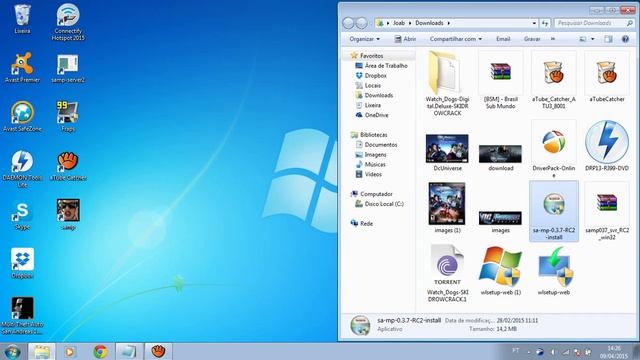Open the samp-server2 desktop shortcut
Image resolution: width=640 pixels, height=360 pixels.
pyautogui.click(x=68, y=68)
